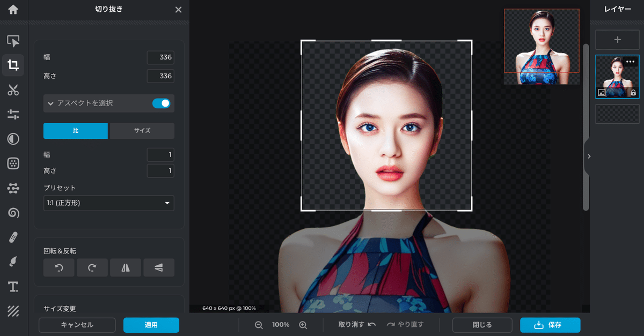The image size is (644, 336).
Task: Switch to the 比 tab
Action: pos(76,131)
